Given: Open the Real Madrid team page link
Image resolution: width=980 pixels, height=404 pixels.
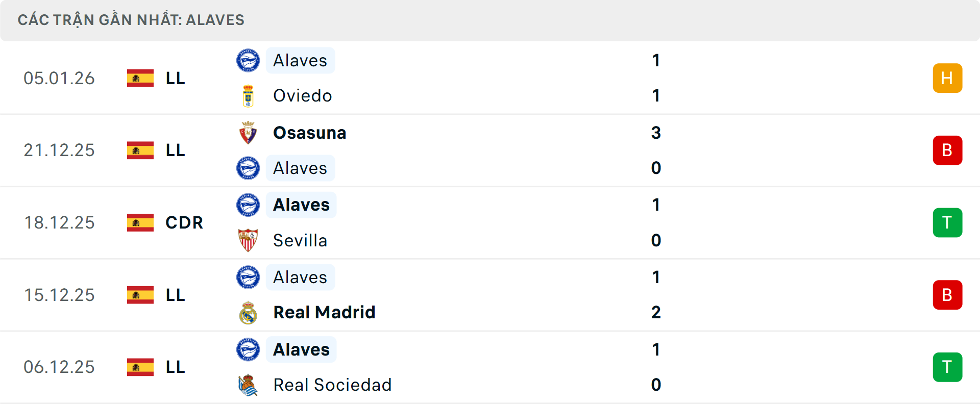Looking at the screenshot, I should click(x=324, y=312).
